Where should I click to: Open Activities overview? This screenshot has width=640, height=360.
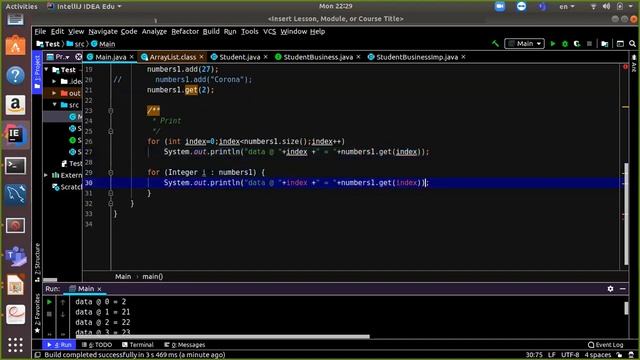point(21,7)
